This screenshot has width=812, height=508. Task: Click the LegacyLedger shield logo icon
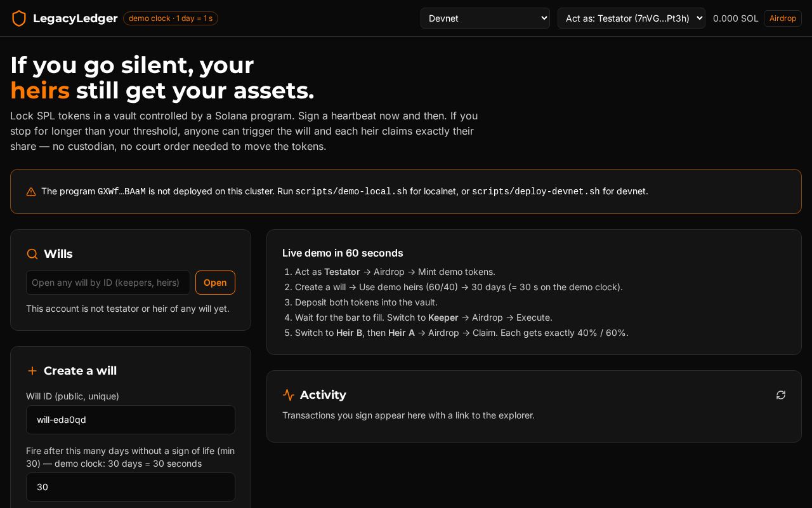[19, 18]
